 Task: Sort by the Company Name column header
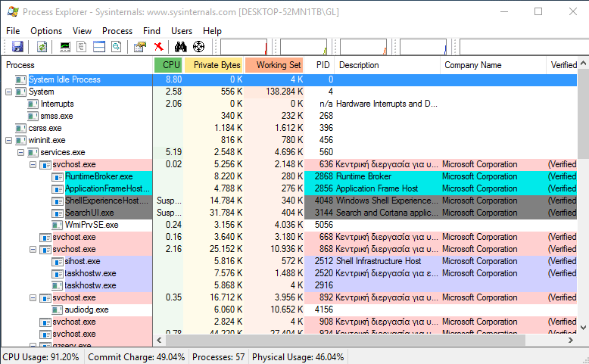pos(493,65)
